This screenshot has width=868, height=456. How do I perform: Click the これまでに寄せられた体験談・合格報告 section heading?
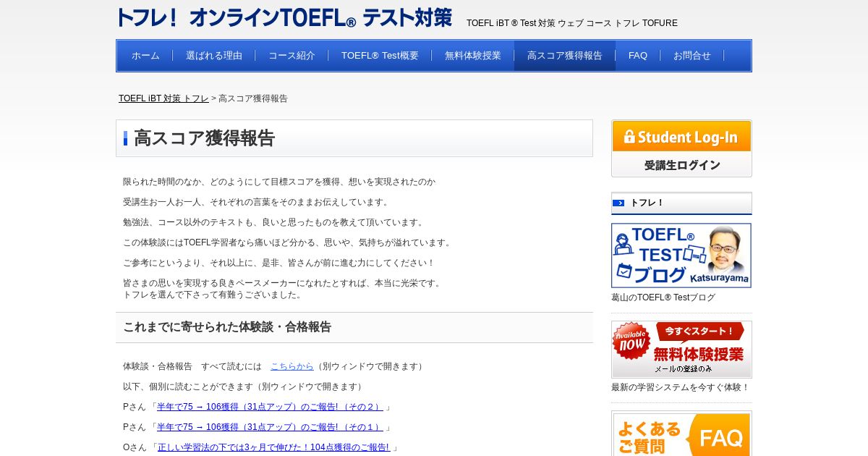(227, 327)
